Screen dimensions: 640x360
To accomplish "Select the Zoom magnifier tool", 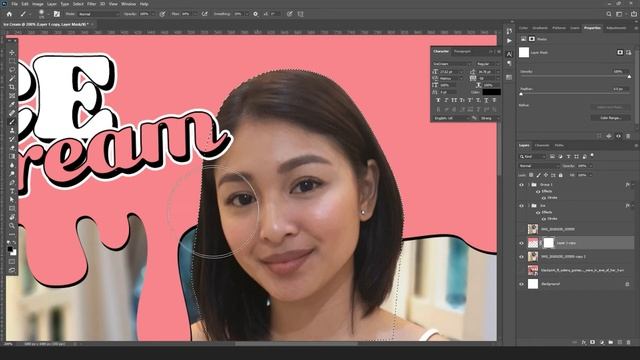I will tap(12, 226).
